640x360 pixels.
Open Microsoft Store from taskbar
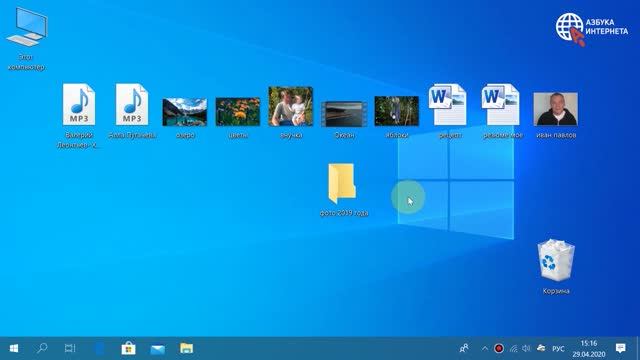pyautogui.click(x=128, y=348)
